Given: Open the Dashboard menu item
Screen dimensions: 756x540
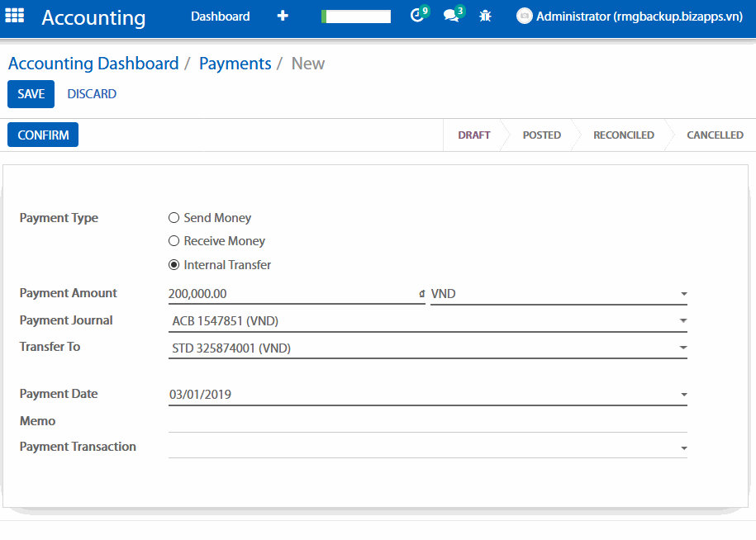Looking at the screenshot, I should pos(220,16).
